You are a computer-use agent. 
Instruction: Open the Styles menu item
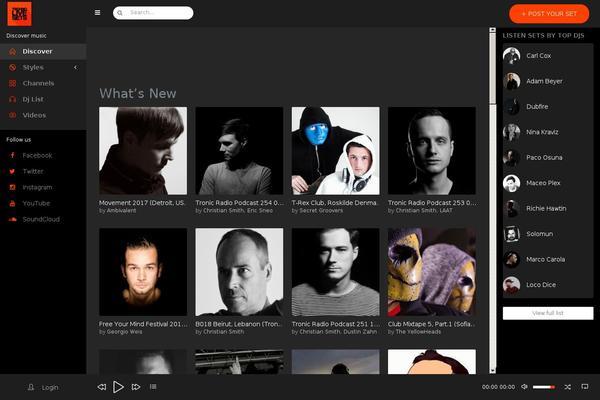[x=43, y=67]
